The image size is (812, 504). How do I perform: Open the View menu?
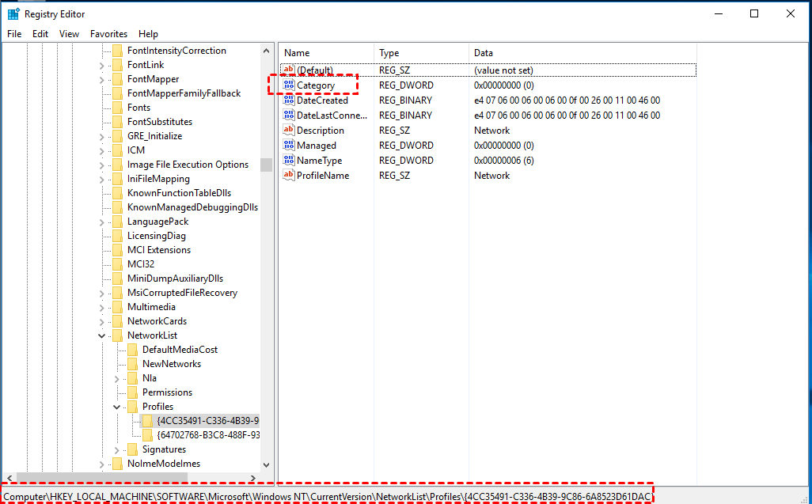[x=70, y=34]
